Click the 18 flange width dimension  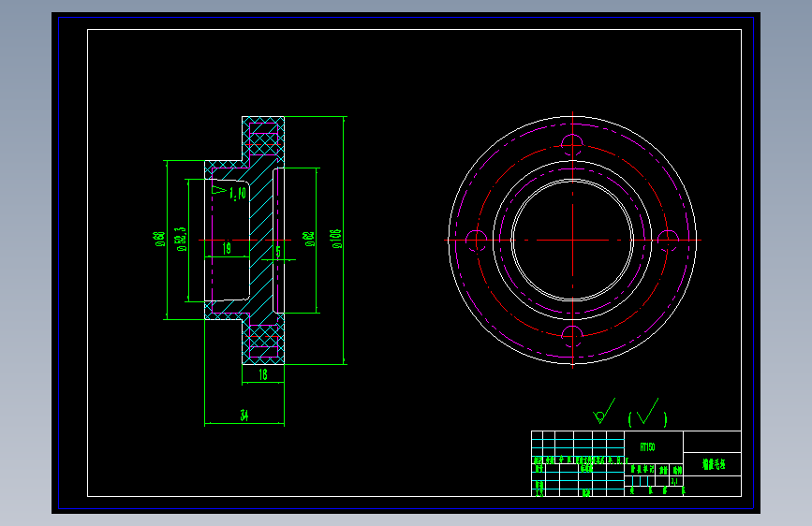point(263,374)
